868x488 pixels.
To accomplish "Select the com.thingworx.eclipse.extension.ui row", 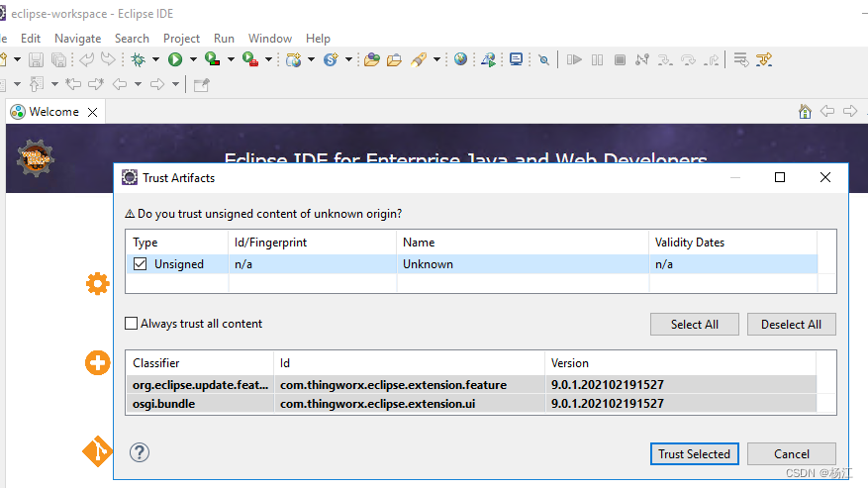I will (x=471, y=403).
